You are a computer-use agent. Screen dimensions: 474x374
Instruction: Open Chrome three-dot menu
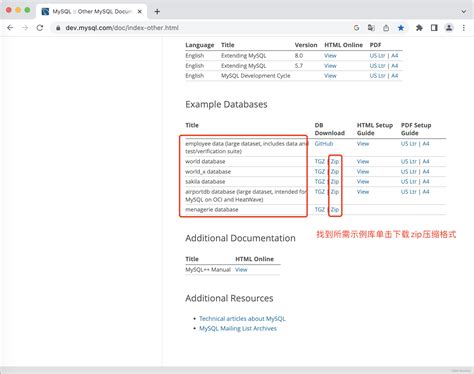[464, 28]
